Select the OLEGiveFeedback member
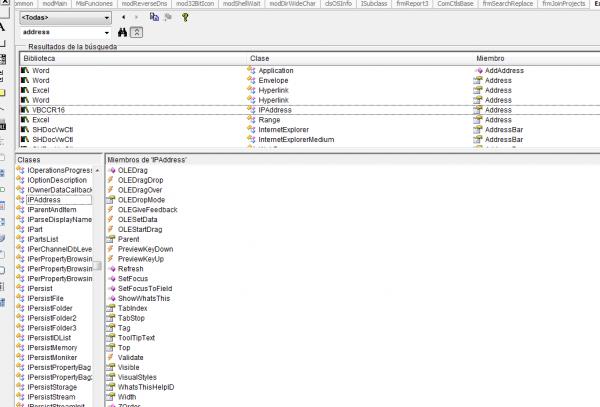Screen dimensions: 600x407 tap(147, 210)
